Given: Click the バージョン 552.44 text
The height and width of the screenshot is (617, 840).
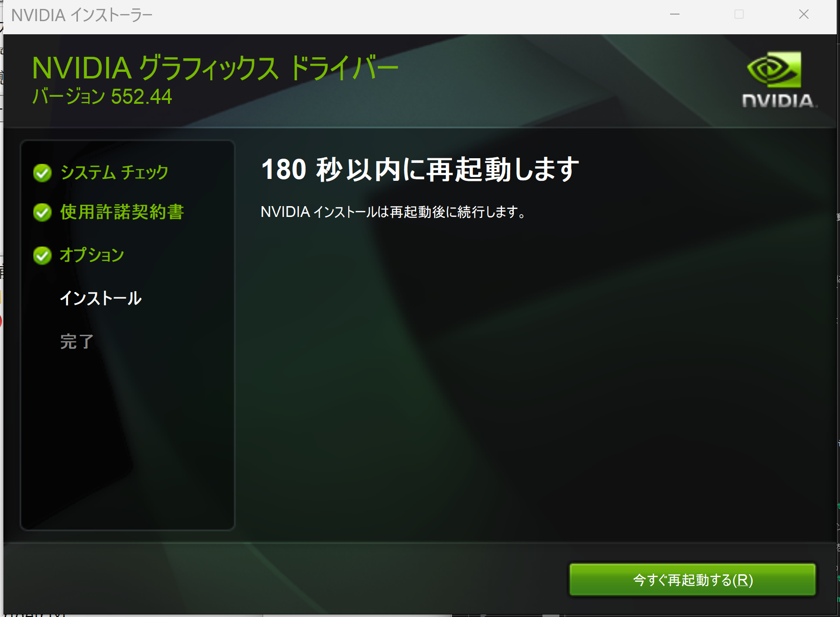Looking at the screenshot, I should coord(102,97).
